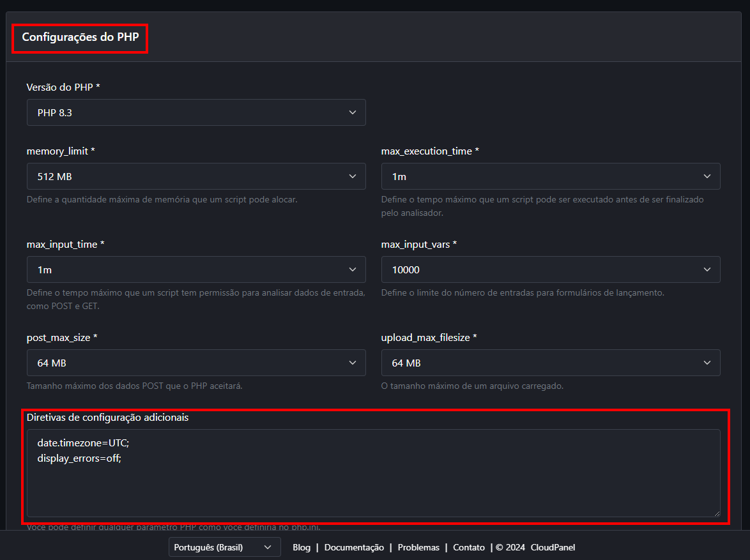
Task: Go to the Documentação footer link
Action: 354,547
